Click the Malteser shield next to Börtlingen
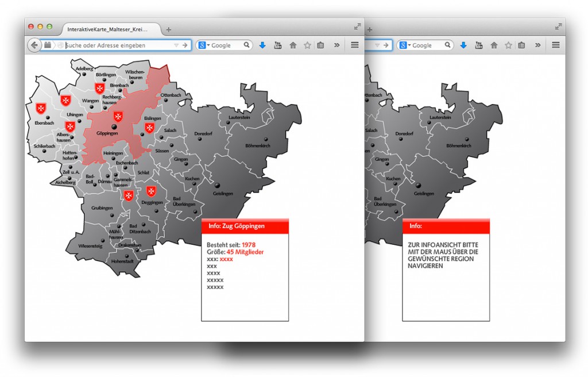Image resolution: width=588 pixels, height=377 pixels. 99,88
